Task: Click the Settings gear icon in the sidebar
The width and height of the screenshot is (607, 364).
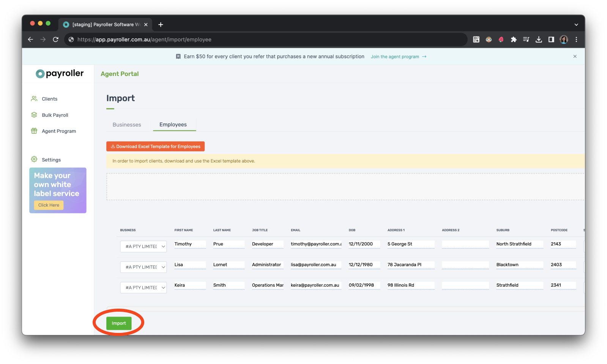Action: pyautogui.click(x=34, y=159)
